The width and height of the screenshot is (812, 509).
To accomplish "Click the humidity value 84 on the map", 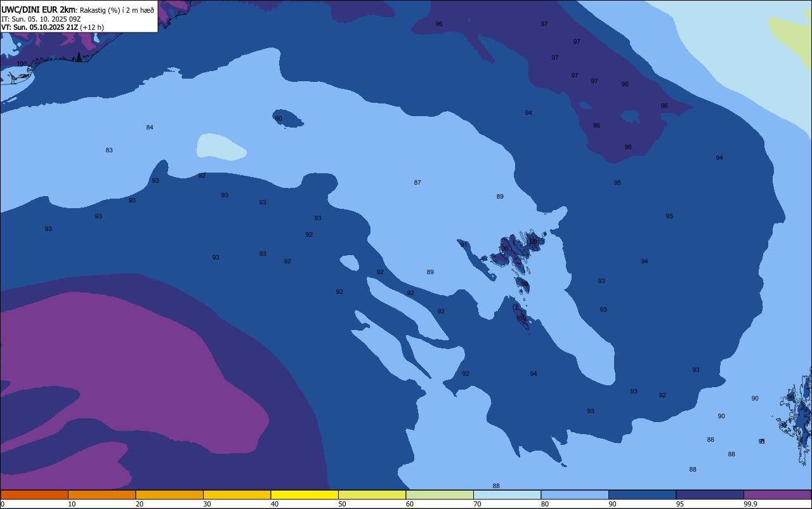I will coord(150,128).
